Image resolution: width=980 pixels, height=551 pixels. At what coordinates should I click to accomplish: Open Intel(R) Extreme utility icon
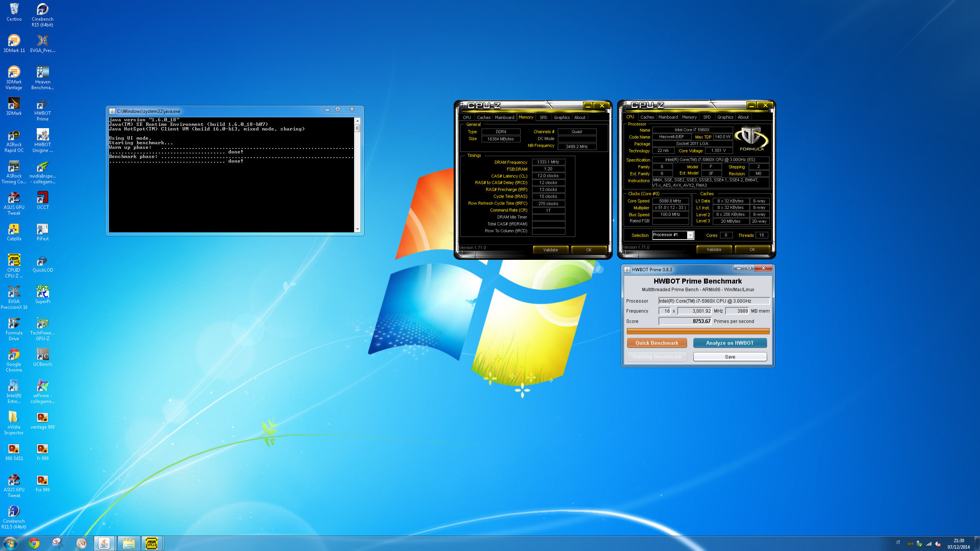pos(14,391)
